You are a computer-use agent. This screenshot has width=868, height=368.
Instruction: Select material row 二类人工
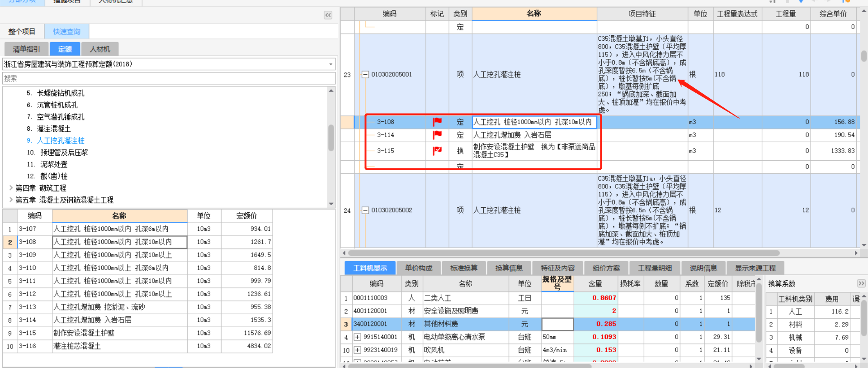pyautogui.click(x=547, y=298)
